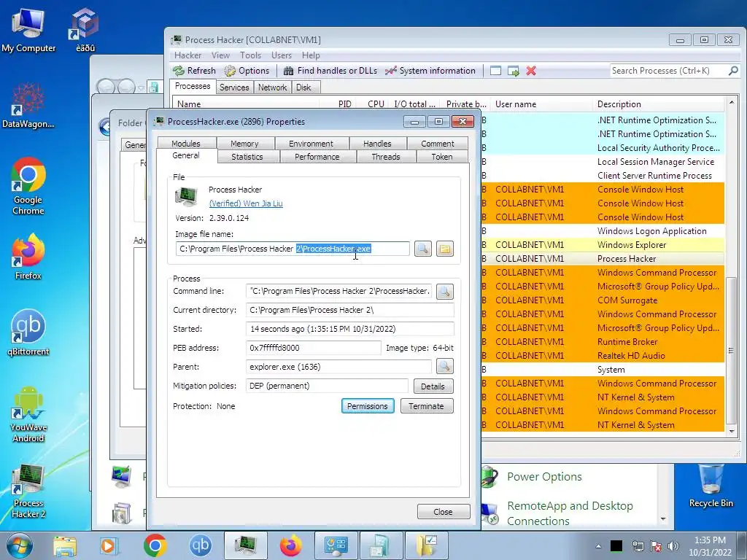
Task: Select the COM Surrogate process row
Action: 603,300
